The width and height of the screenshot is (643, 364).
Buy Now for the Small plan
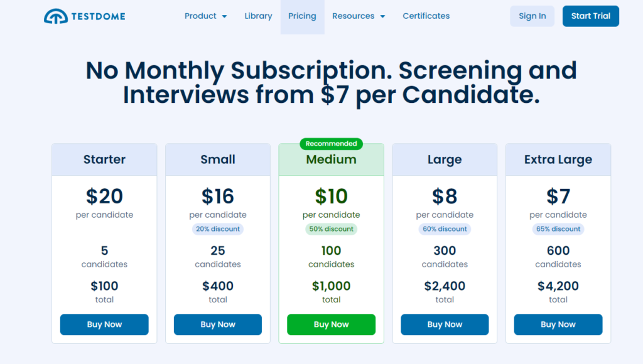[x=217, y=324]
